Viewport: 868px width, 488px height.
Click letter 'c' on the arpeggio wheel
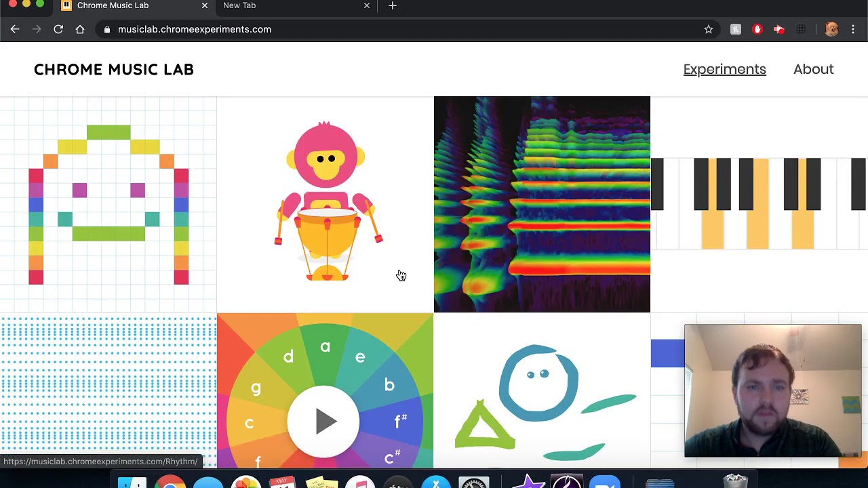click(x=249, y=423)
